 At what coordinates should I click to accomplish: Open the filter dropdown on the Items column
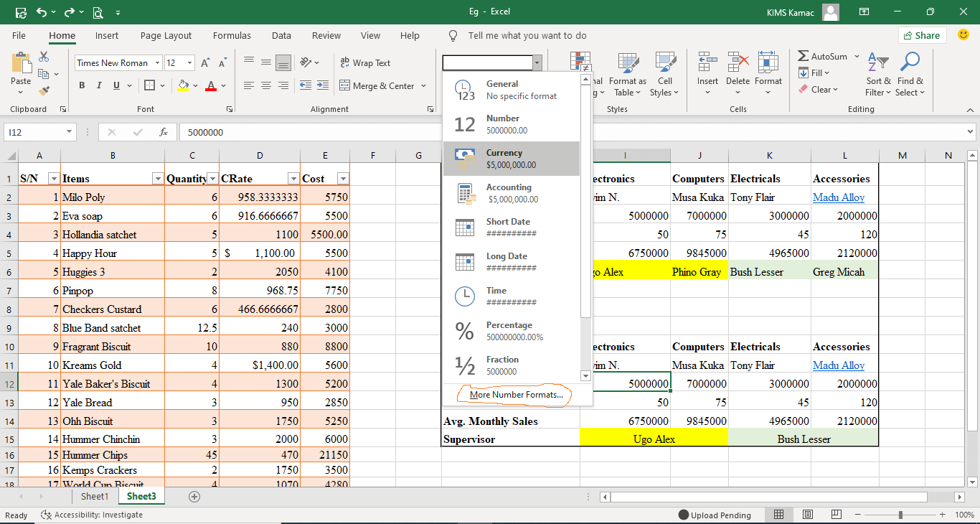[159, 179]
